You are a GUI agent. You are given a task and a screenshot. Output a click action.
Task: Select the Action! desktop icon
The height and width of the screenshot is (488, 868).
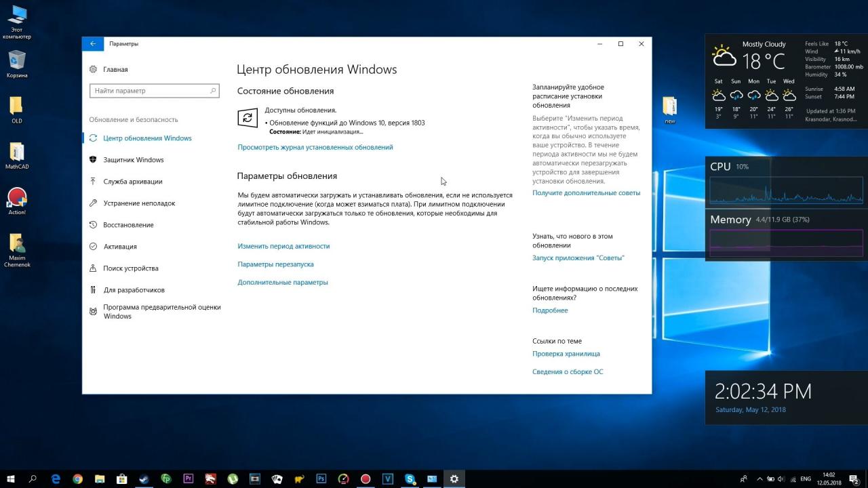17,201
